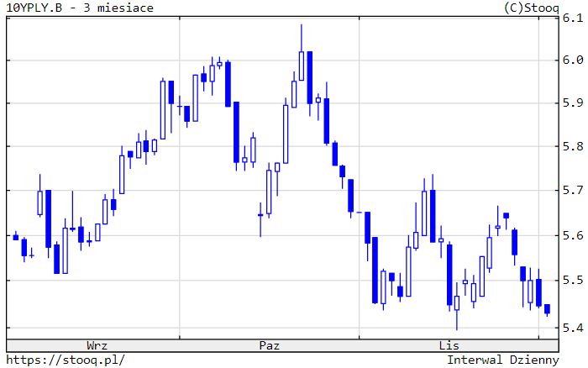Select the Lis month label
This screenshot has width=588, height=368.
(449, 345)
